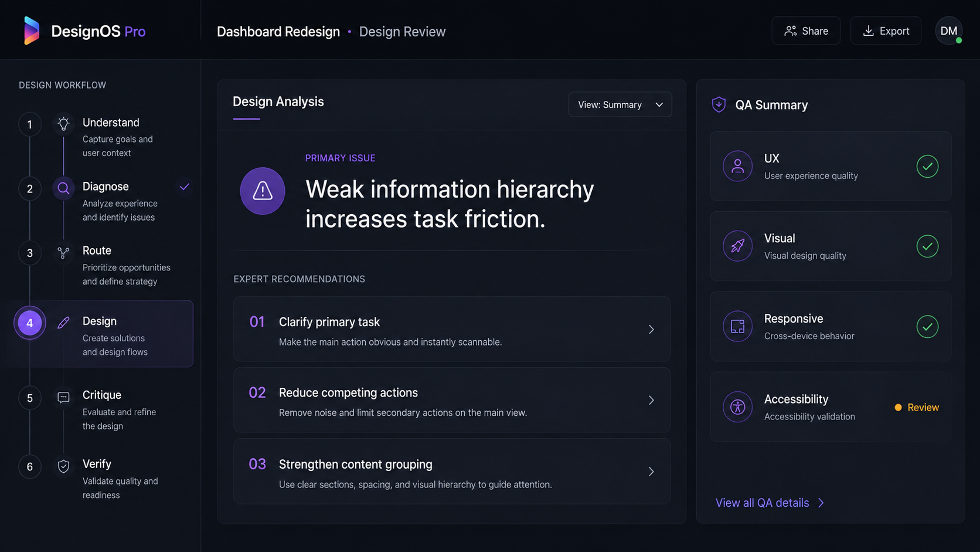Select the active step 4 circle

pyautogui.click(x=30, y=323)
